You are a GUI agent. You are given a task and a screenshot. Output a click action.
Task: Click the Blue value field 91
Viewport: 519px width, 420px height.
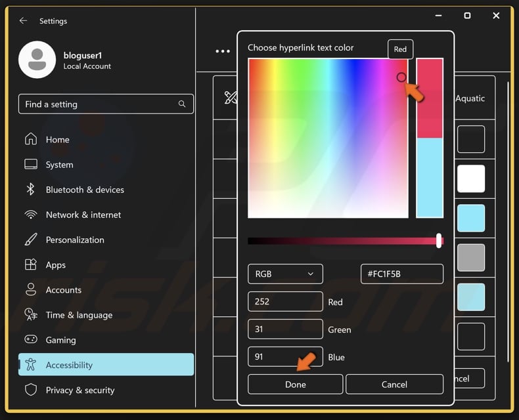(285, 356)
